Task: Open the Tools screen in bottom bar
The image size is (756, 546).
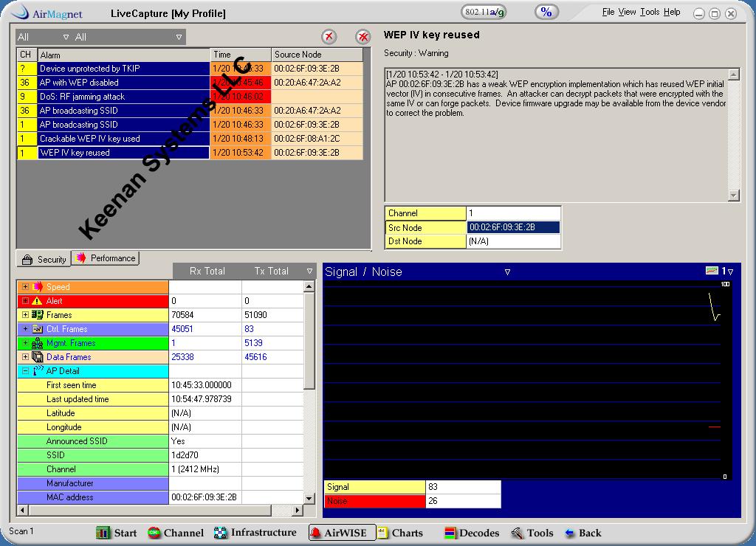Action: click(x=532, y=533)
